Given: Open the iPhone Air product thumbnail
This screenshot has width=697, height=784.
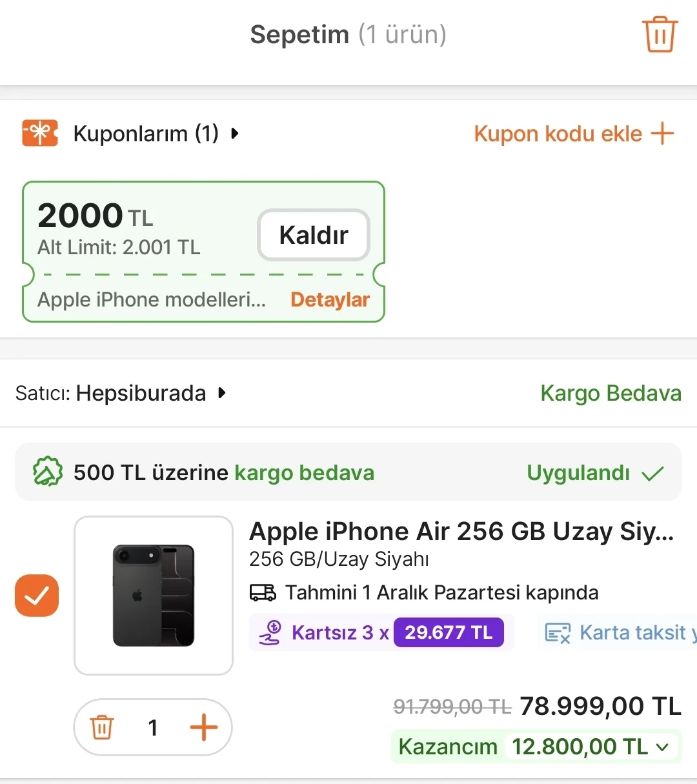Looking at the screenshot, I should 154,595.
